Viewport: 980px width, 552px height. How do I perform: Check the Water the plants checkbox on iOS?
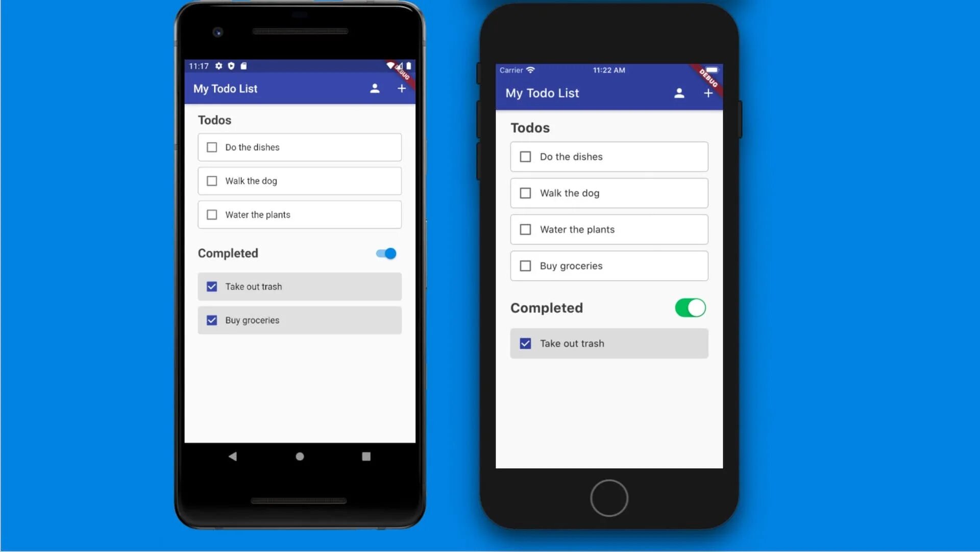pos(525,229)
